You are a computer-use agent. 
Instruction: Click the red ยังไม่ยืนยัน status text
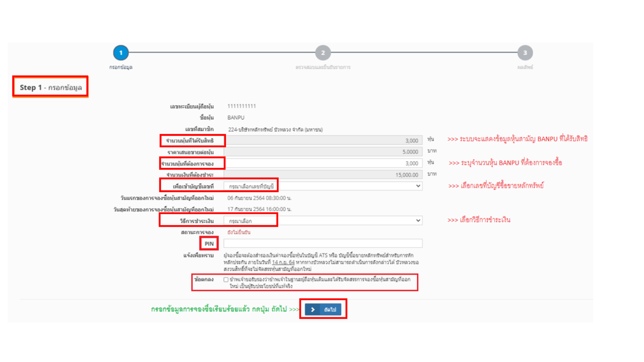tap(239, 232)
